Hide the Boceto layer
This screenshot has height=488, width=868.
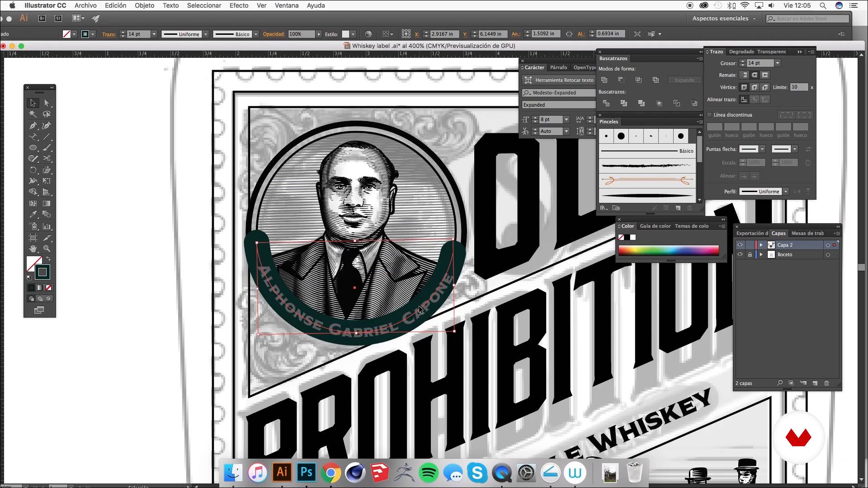point(740,254)
